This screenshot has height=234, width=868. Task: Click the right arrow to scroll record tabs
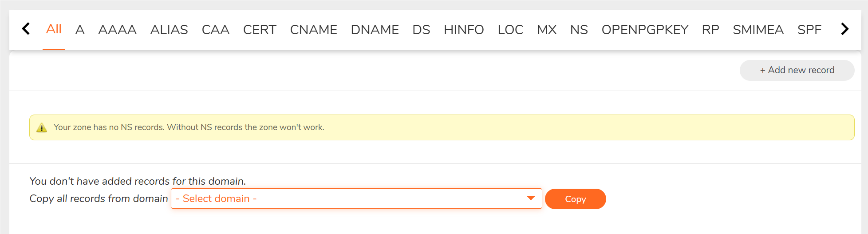[x=845, y=29]
